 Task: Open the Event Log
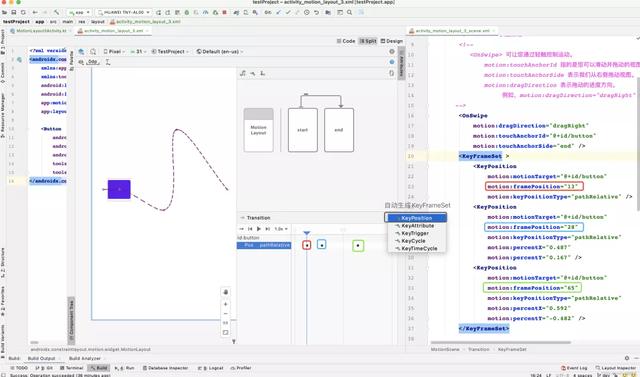[x=574, y=368]
